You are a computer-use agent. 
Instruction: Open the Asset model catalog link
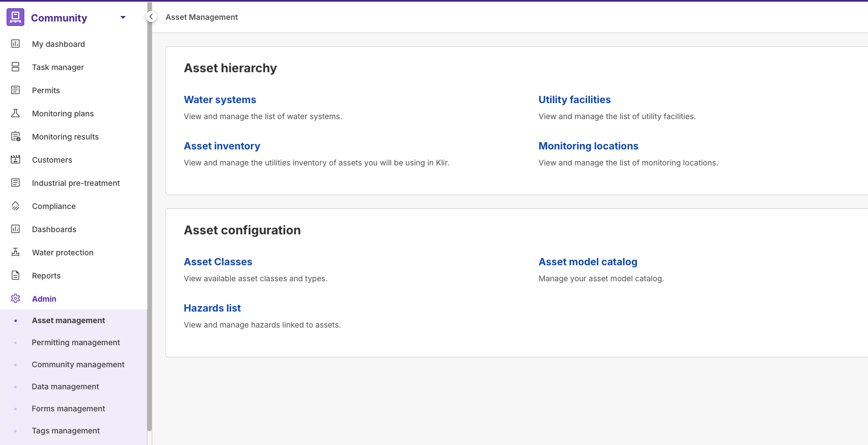(x=588, y=262)
